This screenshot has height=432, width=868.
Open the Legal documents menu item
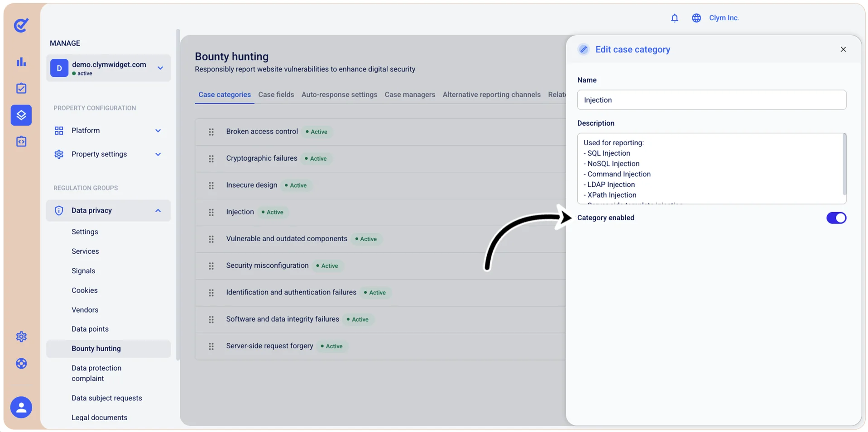(100, 418)
